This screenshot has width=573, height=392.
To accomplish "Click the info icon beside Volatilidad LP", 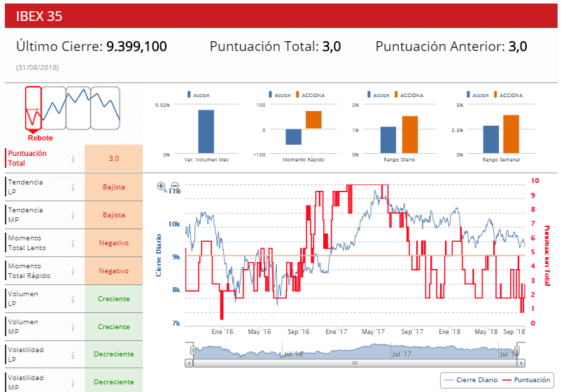I will [73, 354].
